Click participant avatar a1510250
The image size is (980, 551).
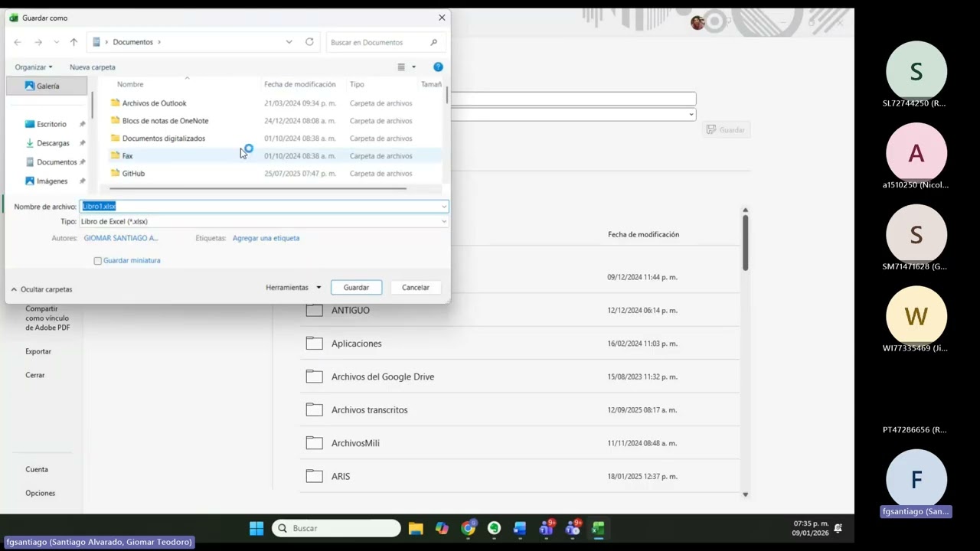pos(916,153)
